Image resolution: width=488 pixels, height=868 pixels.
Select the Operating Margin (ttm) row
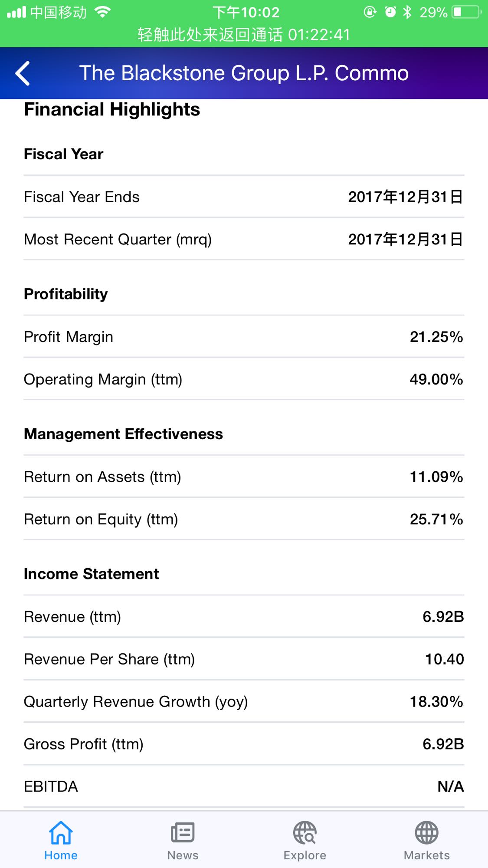[x=244, y=379]
